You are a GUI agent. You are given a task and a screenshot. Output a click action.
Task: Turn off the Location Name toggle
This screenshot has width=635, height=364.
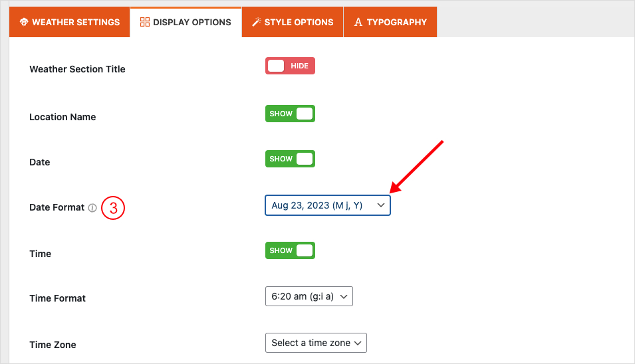click(x=290, y=114)
